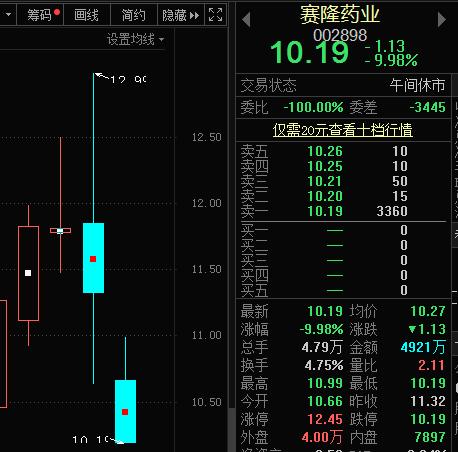
Task: Switch to 简约 simple mode
Action: tap(134, 15)
